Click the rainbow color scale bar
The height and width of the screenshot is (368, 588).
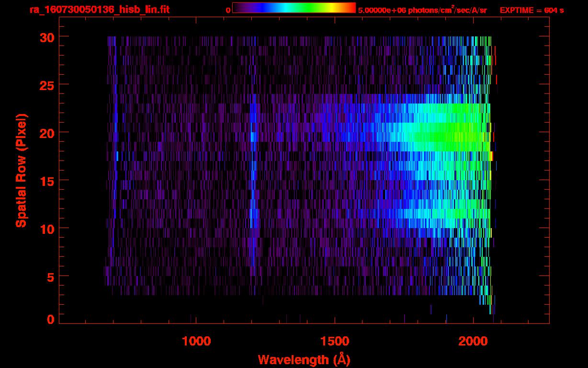pos(294,8)
